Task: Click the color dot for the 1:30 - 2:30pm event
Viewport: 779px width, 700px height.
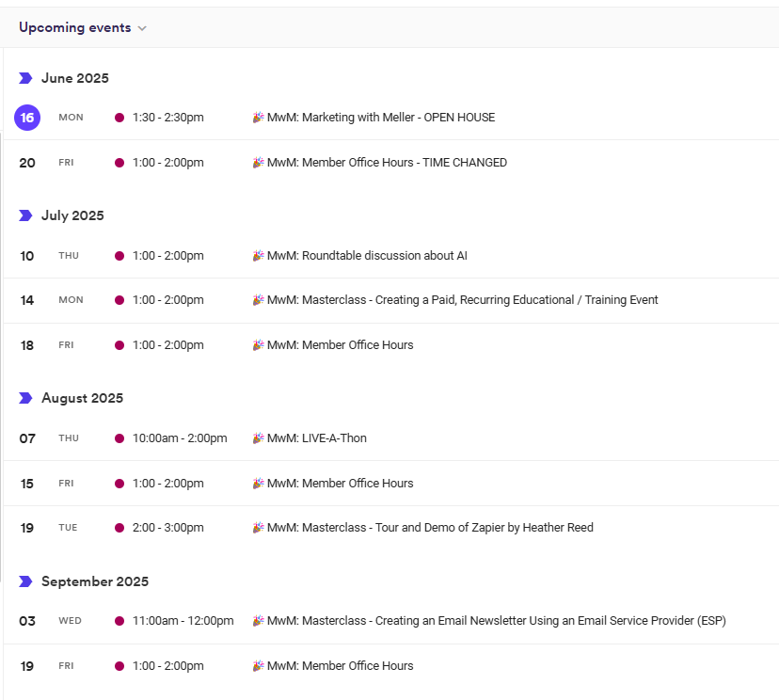Action: coord(119,118)
